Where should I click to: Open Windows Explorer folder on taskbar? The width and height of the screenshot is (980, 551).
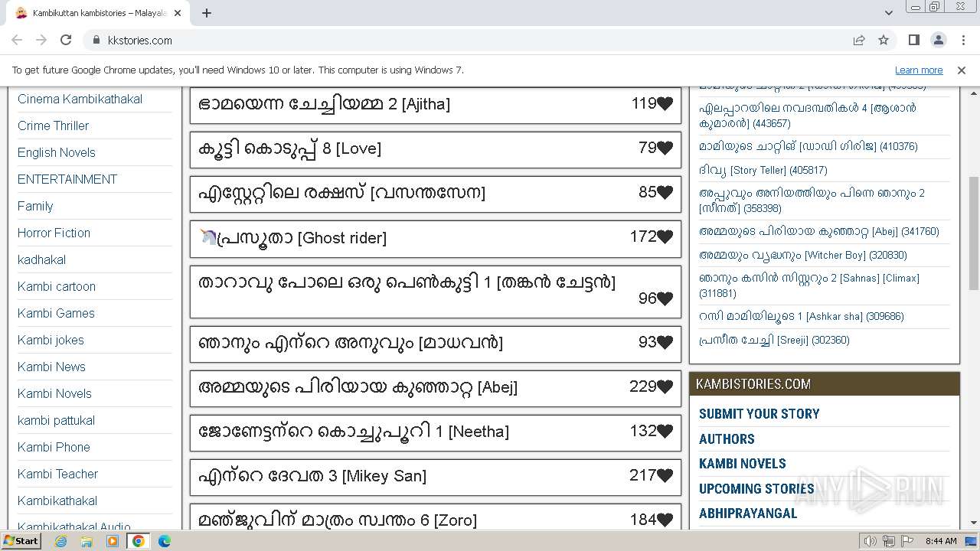(87, 541)
